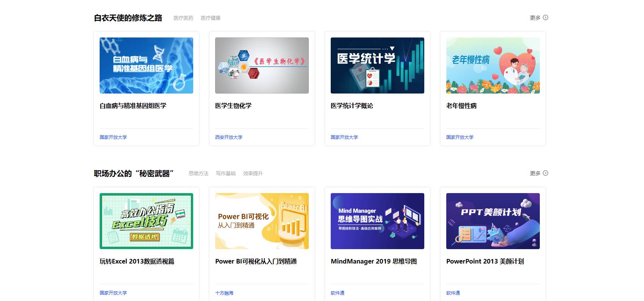Viewport: 644px width, 301px height.
Task: Open the Power BI可视化 course thumbnail
Action: (262, 221)
